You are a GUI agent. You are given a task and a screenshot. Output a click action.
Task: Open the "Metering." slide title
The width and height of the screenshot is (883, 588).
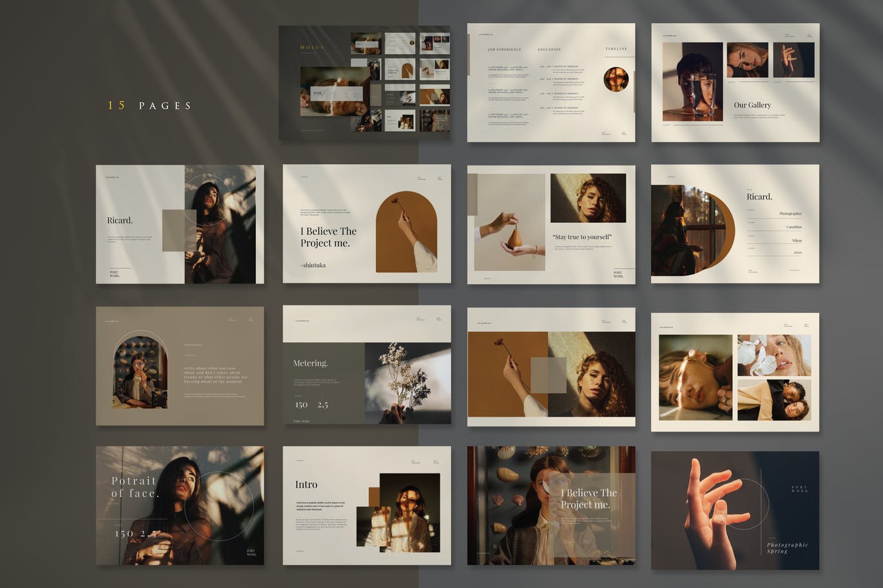(310, 363)
